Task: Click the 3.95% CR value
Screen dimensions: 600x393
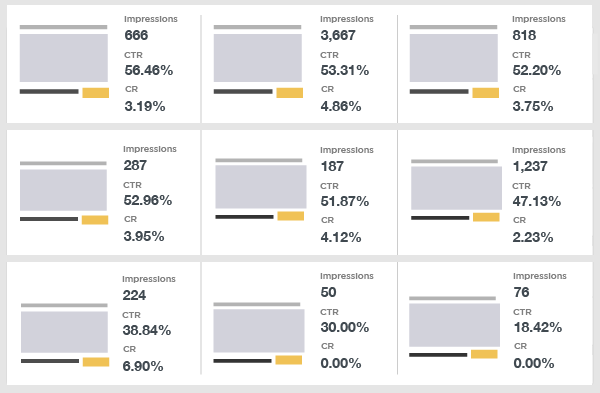Action: pos(144,236)
